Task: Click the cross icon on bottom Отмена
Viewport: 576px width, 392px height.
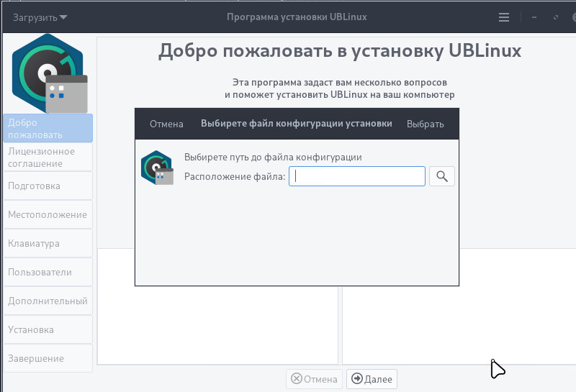Action: point(297,378)
